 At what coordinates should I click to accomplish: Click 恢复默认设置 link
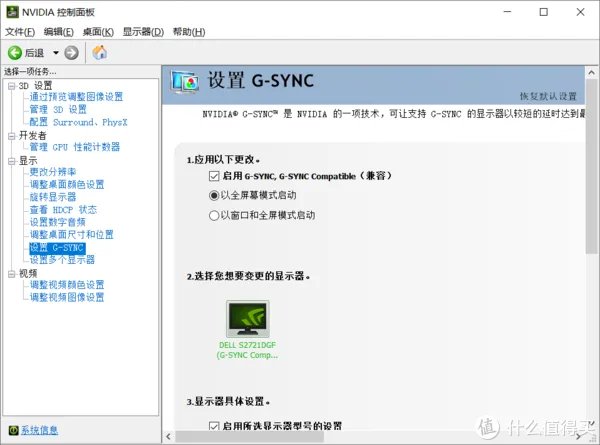[x=548, y=96]
